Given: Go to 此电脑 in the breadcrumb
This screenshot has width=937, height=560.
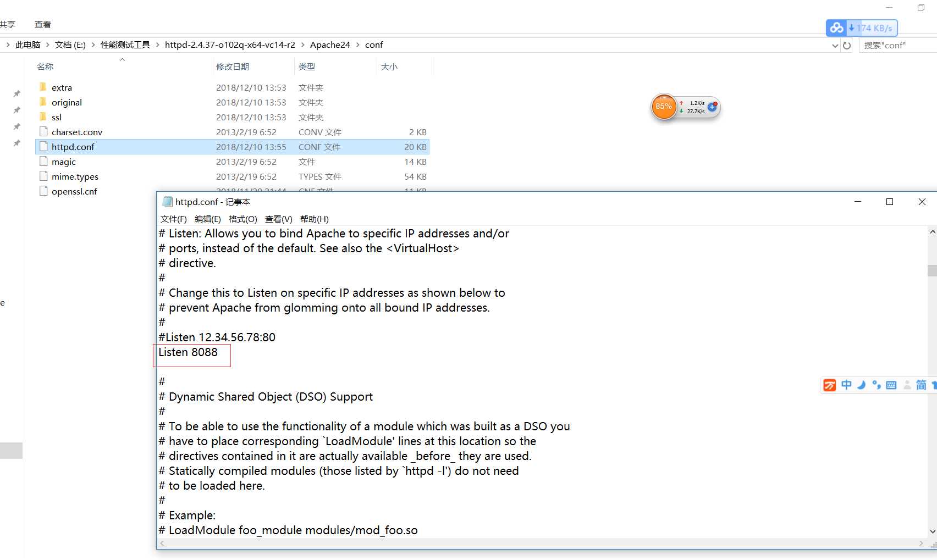Looking at the screenshot, I should coord(28,45).
